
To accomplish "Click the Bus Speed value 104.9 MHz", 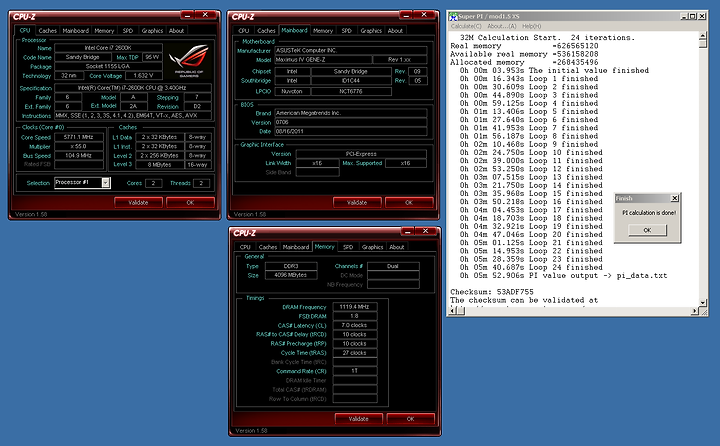I will 79,156.
